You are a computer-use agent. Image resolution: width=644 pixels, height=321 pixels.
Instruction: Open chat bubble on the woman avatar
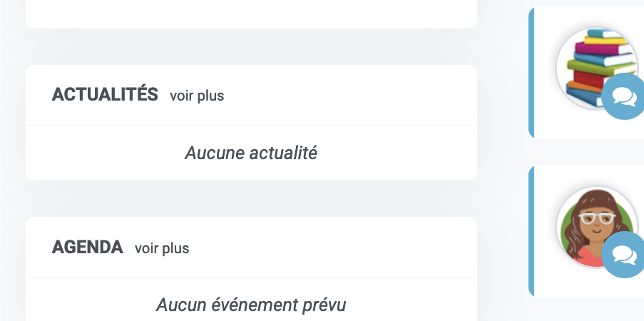point(624,255)
